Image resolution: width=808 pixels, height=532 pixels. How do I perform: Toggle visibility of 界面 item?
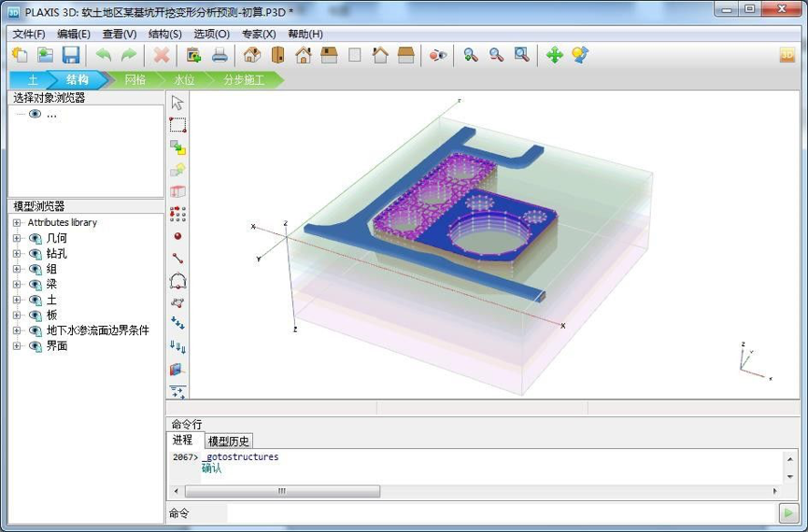click(x=35, y=346)
